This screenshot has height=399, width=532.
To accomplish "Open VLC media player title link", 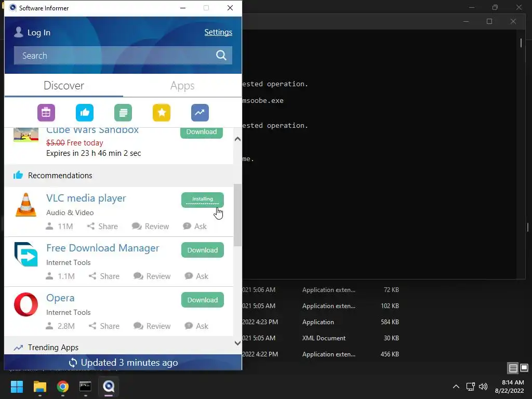I will click(x=86, y=198).
